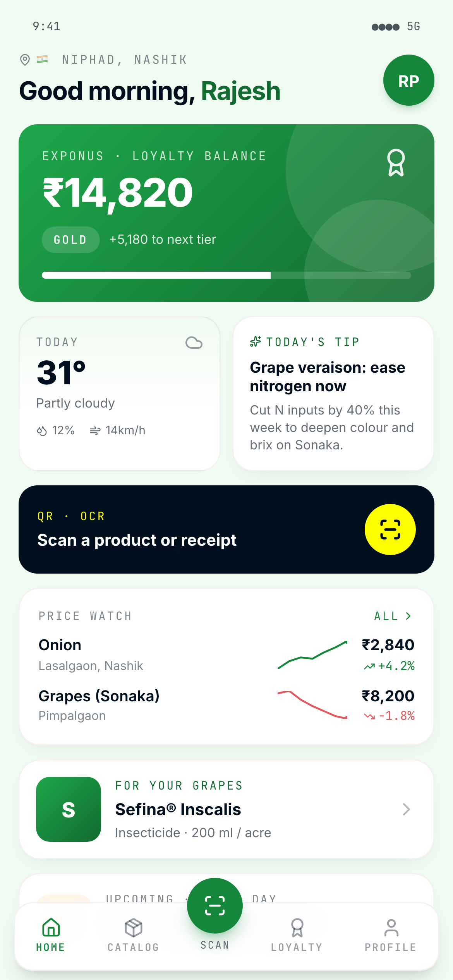Image resolution: width=453 pixels, height=980 pixels.
Task: Tap the green floating Scan button
Action: click(x=215, y=906)
